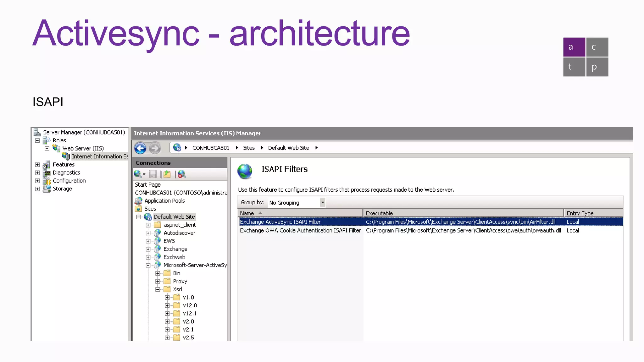Image resolution: width=644 pixels, height=362 pixels.
Task: Select Start Page in Connections tree
Action: (148, 184)
